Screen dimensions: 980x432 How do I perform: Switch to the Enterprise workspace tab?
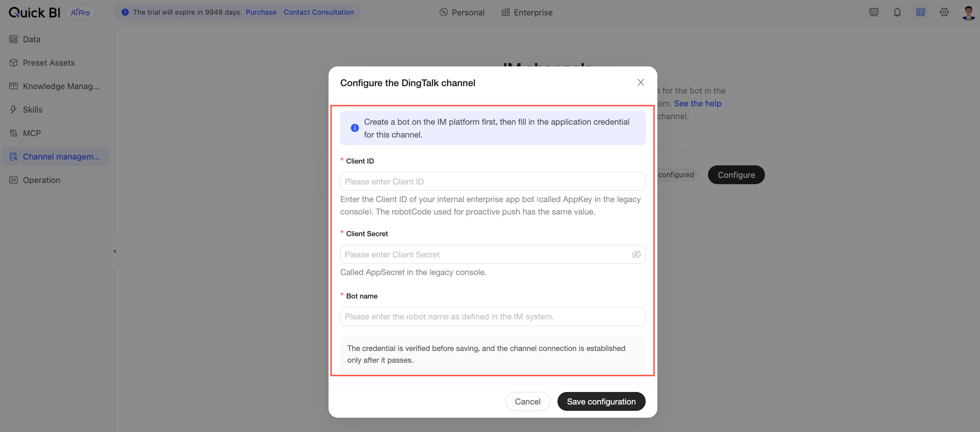[x=527, y=12]
